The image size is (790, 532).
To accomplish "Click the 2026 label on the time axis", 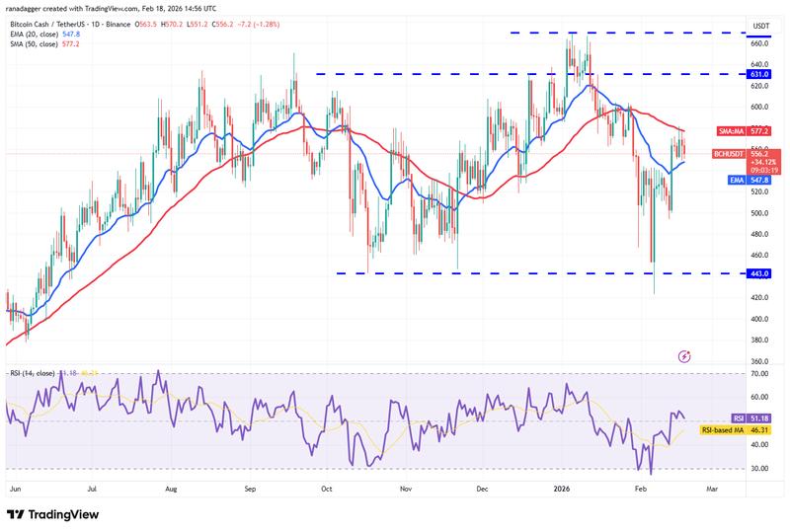I will (560, 488).
